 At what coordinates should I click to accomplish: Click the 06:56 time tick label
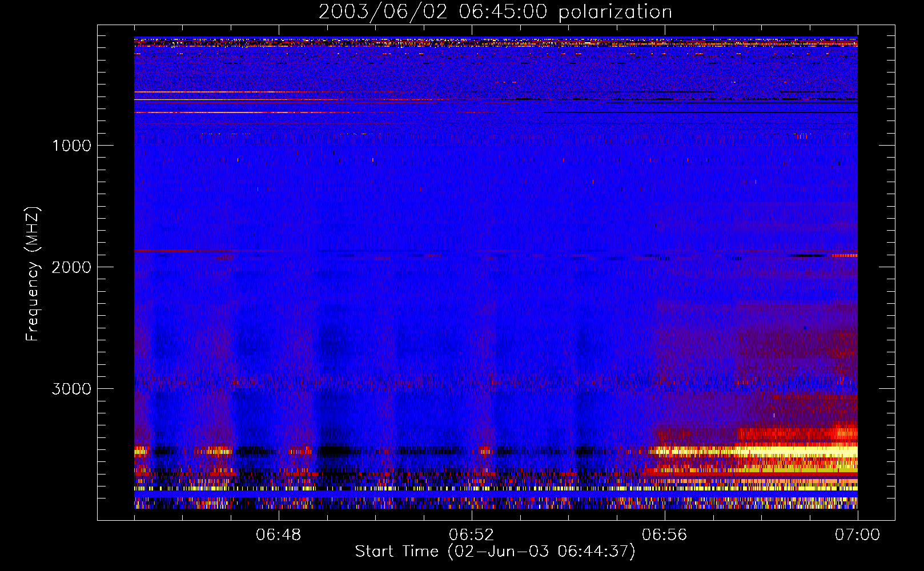tap(665, 535)
